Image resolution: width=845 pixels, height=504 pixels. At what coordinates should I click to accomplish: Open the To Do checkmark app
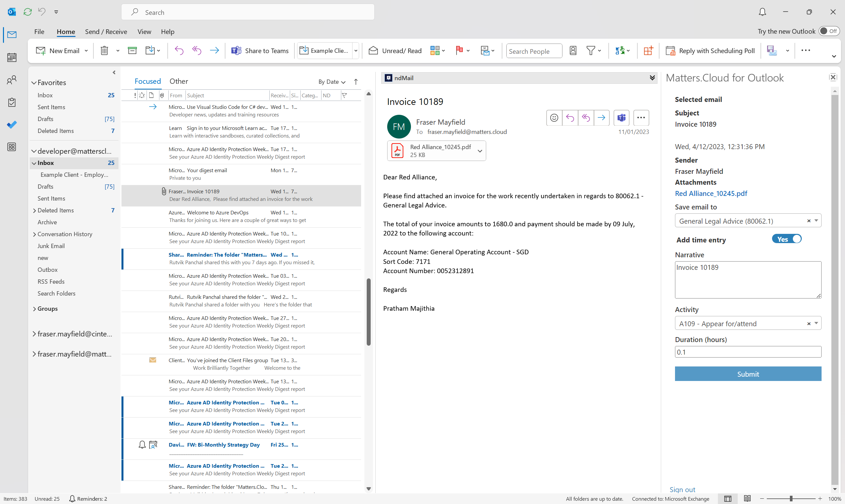12,125
